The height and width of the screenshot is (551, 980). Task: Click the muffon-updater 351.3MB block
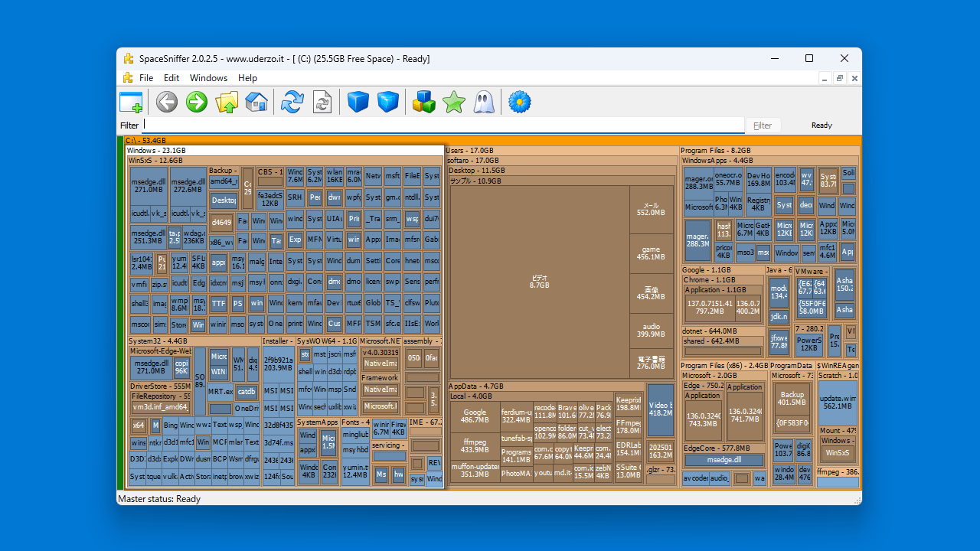point(475,471)
